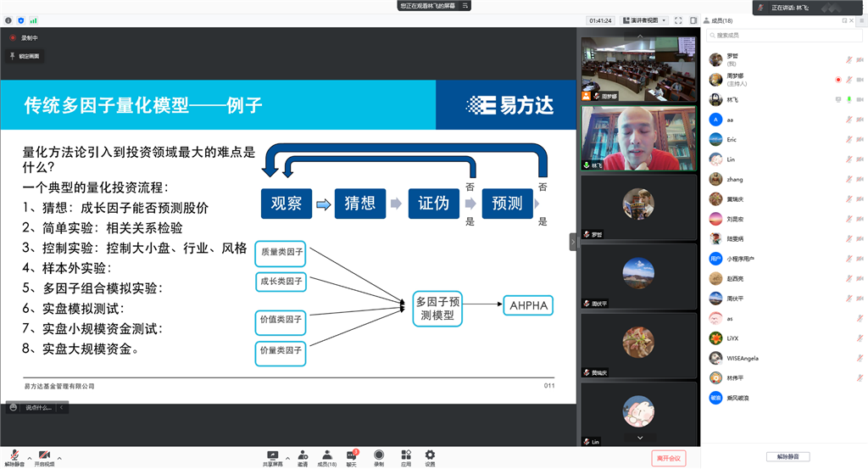Click the meeting info icon at top left
Screen dimensions: 868x469
8,20
